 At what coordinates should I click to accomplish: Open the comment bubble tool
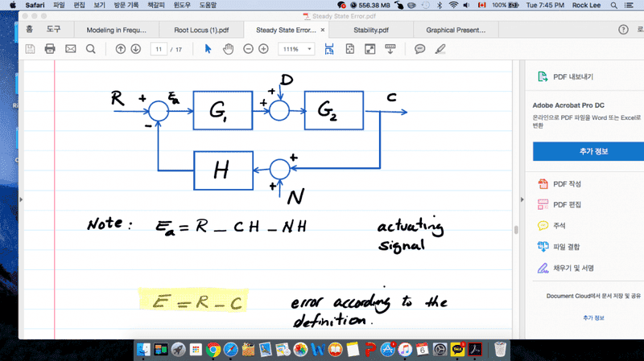pyautogui.click(x=419, y=49)
